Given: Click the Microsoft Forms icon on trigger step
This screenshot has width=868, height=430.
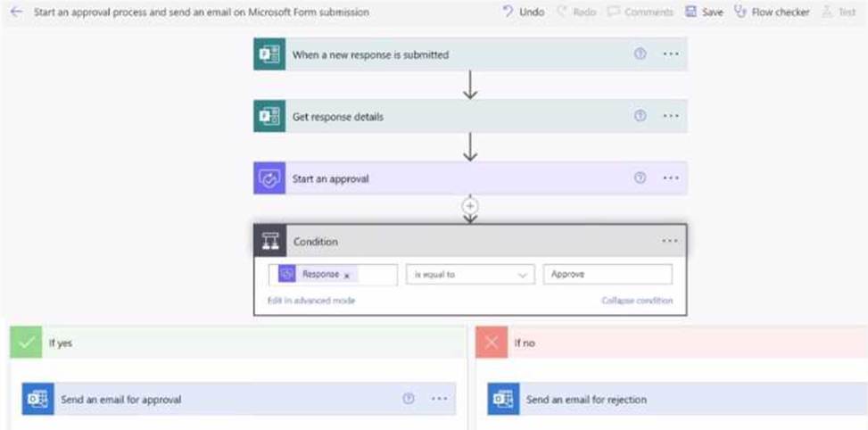Looking at the screenshot, I should (269, 54).
